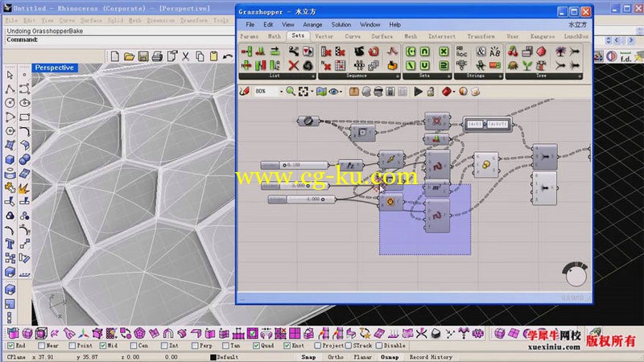Open a file via Rhino folder icon
The width and height of the screenshot is (644, 362).
(129, 56)
